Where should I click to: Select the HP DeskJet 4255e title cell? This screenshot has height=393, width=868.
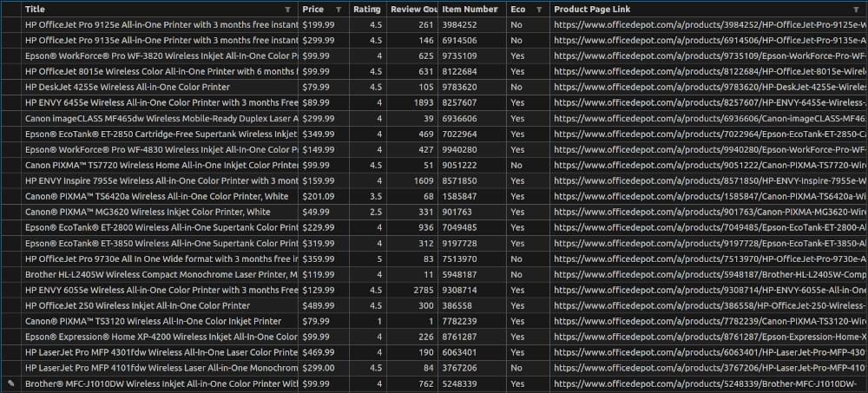[161, 87]
